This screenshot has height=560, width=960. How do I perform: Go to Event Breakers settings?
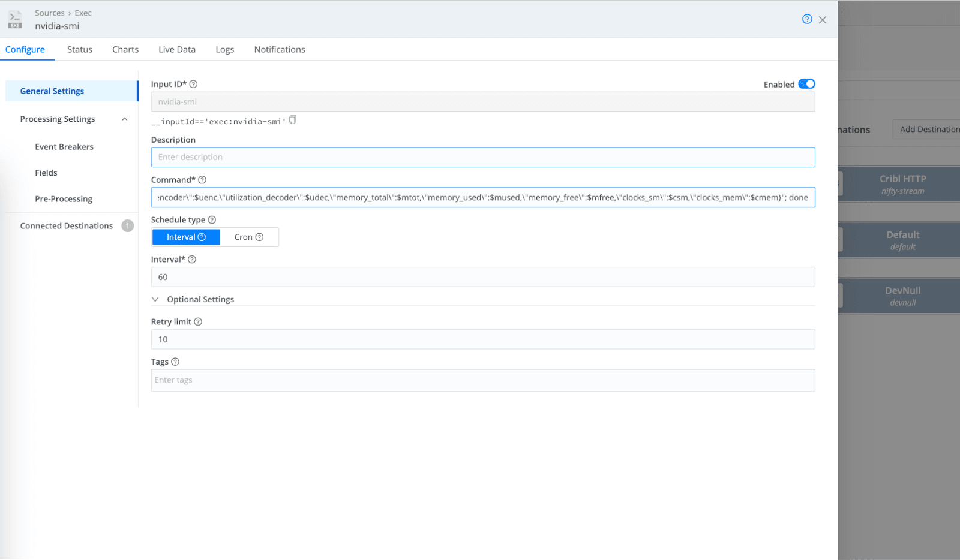point(64,147)
